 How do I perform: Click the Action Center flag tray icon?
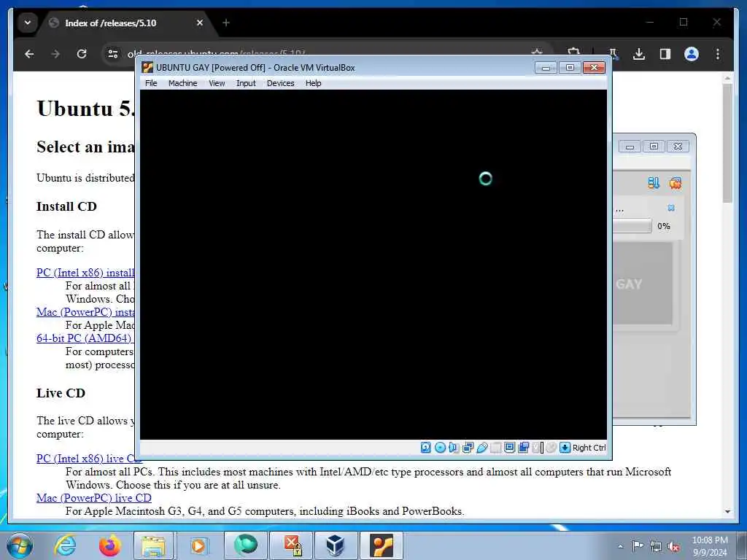(x=638, y=546)
